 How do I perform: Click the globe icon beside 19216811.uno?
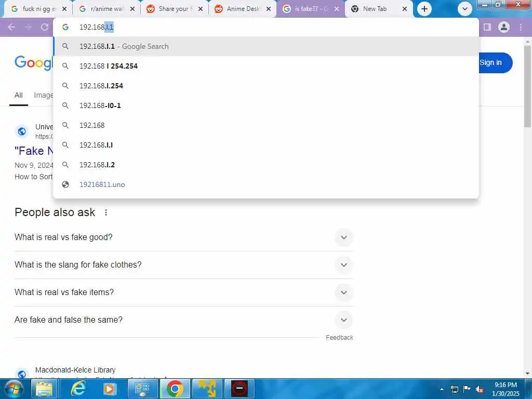[65, 184]
